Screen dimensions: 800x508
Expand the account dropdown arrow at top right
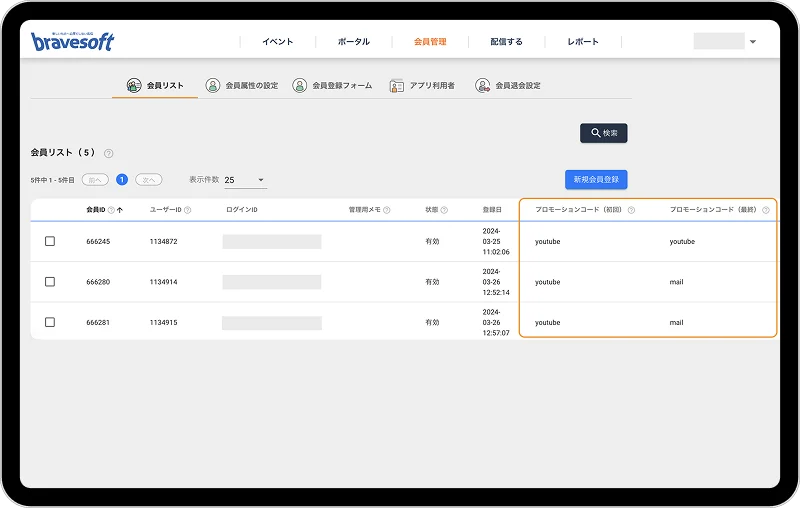point(752,42)
